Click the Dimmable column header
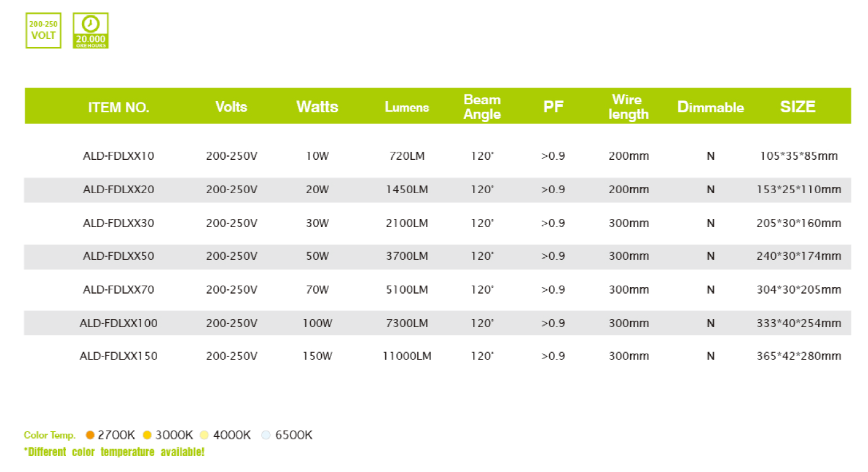868x472 pixels. [x=711, y=107]
